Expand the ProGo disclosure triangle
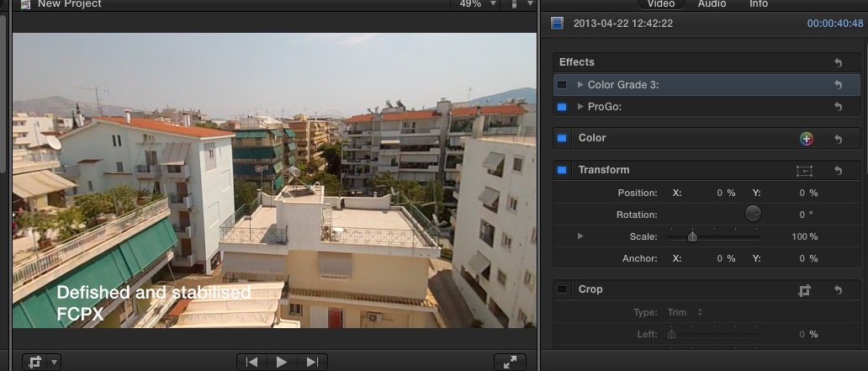Screen dimensions: 868x371 [x=580, y=106]
